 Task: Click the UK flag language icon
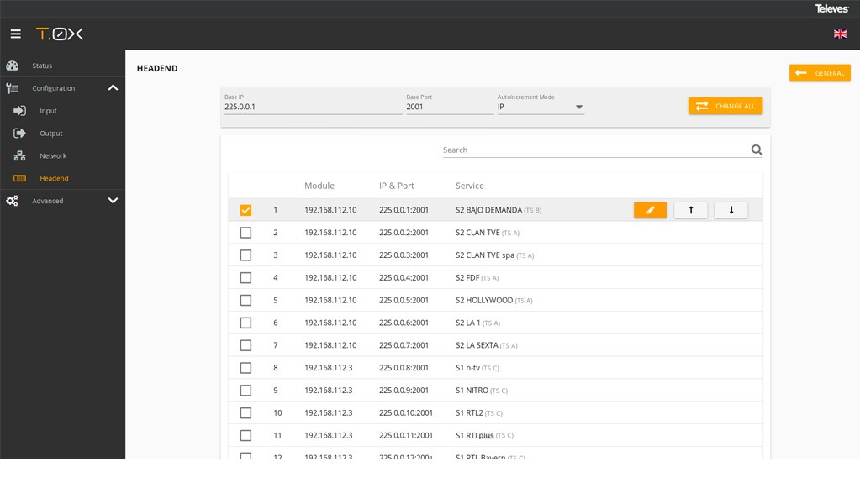tap(840, 34)
